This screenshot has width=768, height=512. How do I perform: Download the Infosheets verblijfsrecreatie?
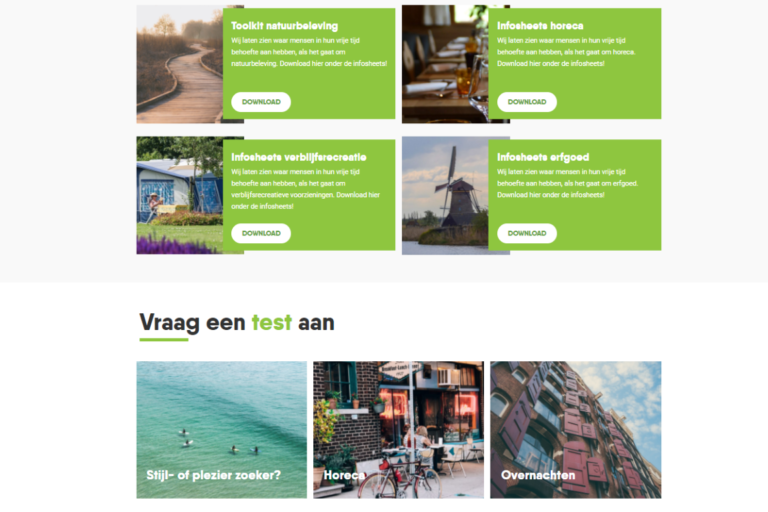[x=261, y=233]
